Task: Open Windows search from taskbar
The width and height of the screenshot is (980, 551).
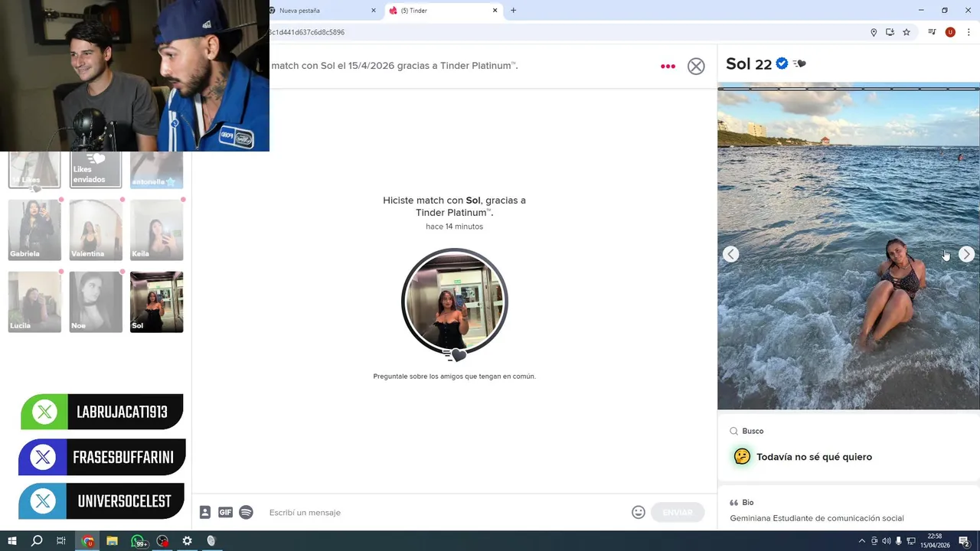Action: (x=36, y=541)
